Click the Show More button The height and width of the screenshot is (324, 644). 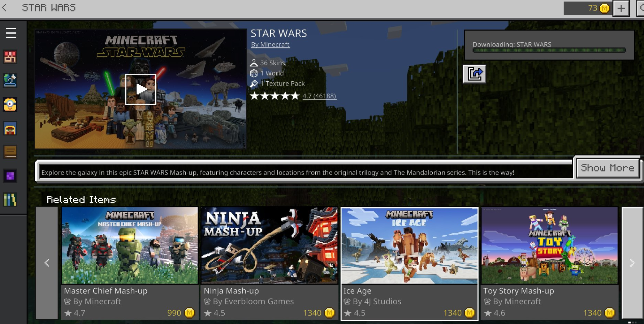[x=608, y=168]
